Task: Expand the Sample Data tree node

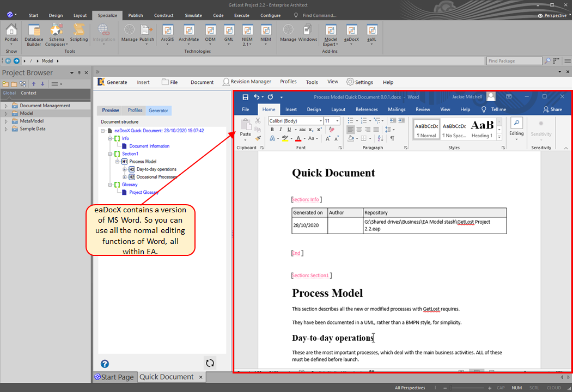Action: [6, 129]
